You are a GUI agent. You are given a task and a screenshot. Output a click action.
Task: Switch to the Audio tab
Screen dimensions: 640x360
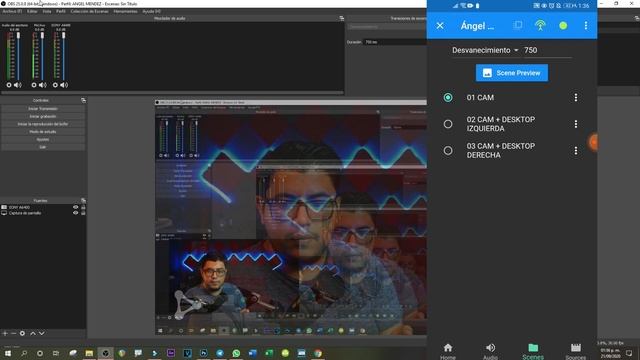490,351
